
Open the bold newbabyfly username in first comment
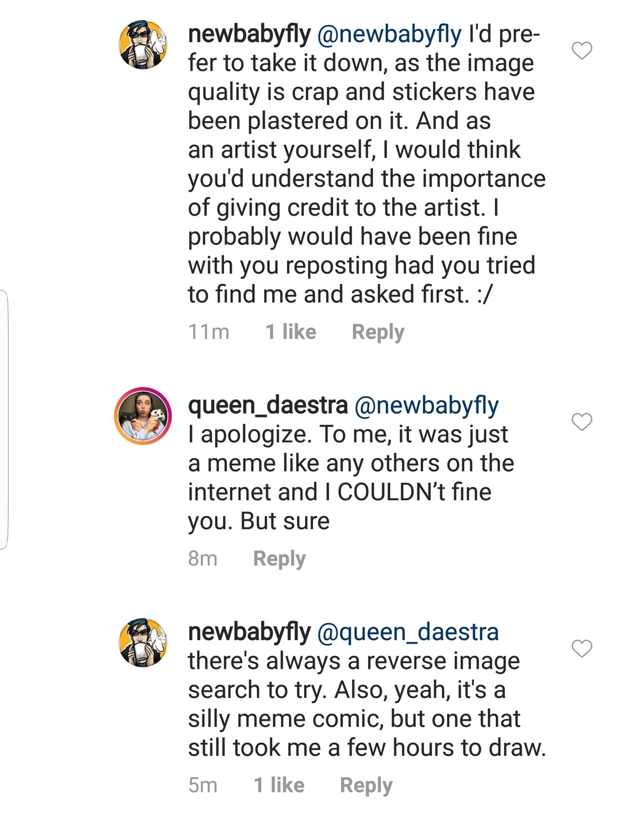point(249,34)
